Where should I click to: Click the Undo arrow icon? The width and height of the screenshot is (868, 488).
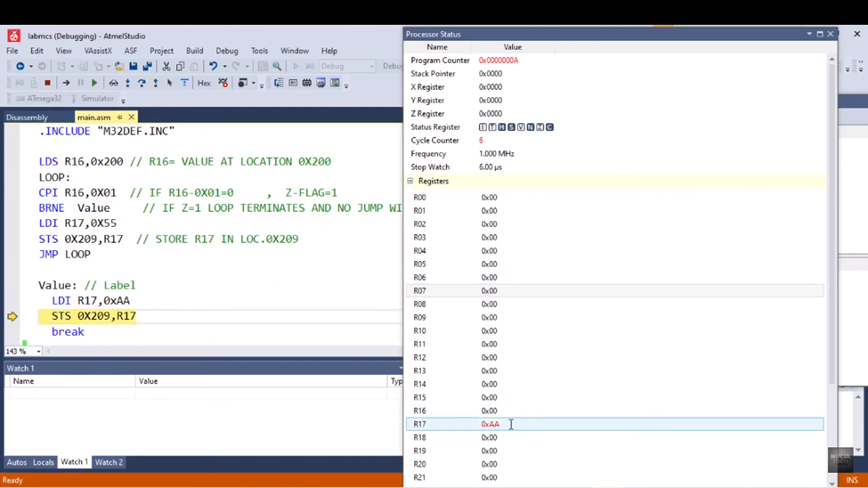[x=213, y=67]
